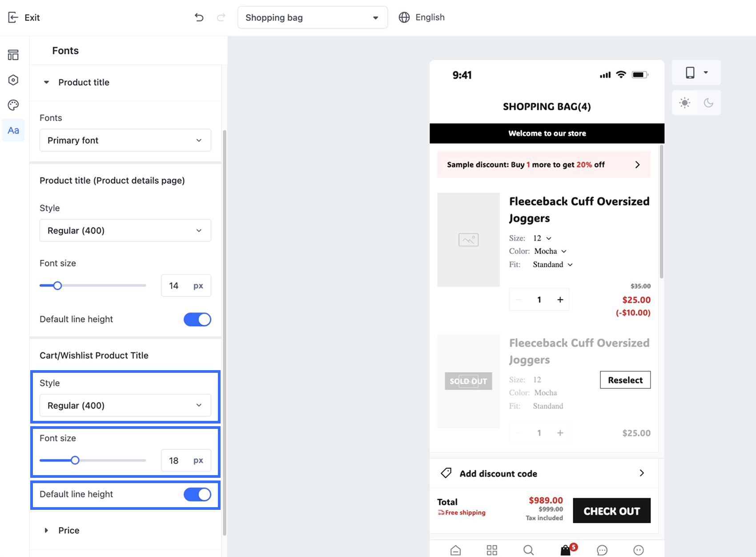
Task: Click the globe language icon
Action: click(x=404, y=17)
